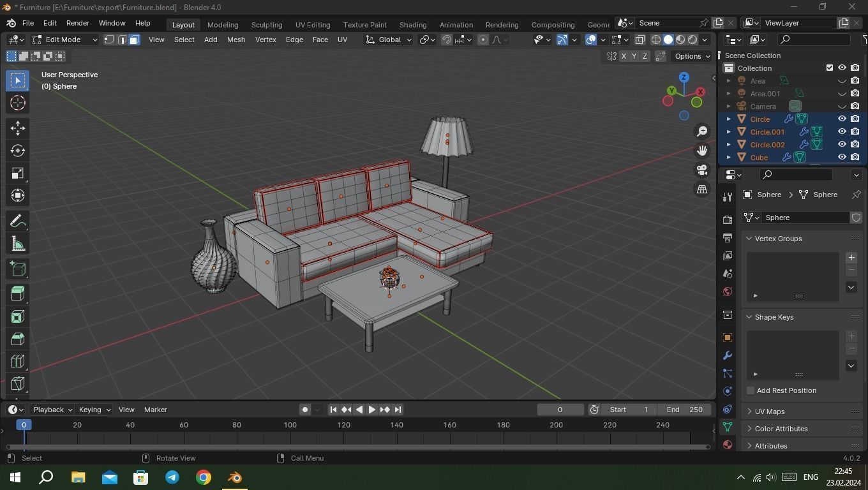The height and width of the screenshot is (490, 868).
Task: Open Chrome from the Windows taskbar
Action: [204, 477]
